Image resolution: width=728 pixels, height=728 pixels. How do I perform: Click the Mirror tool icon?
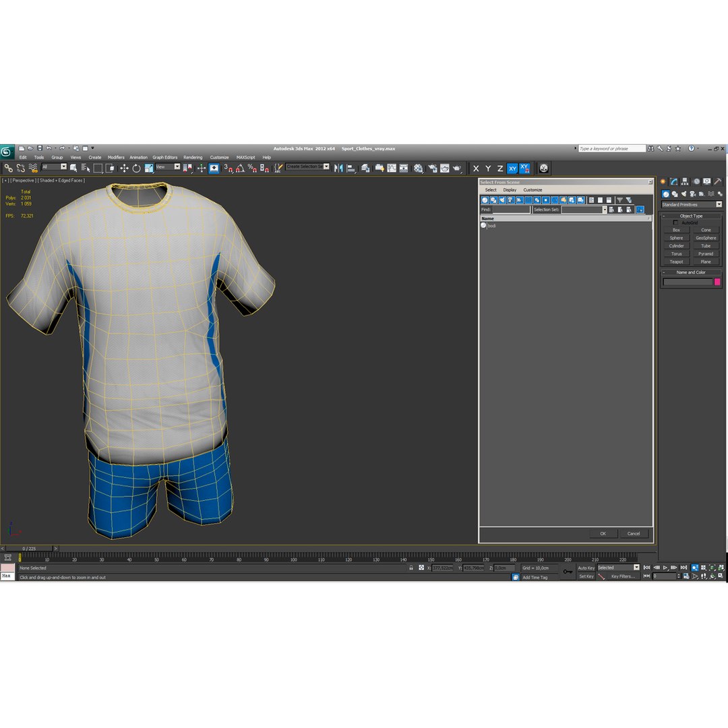point(338,168)
